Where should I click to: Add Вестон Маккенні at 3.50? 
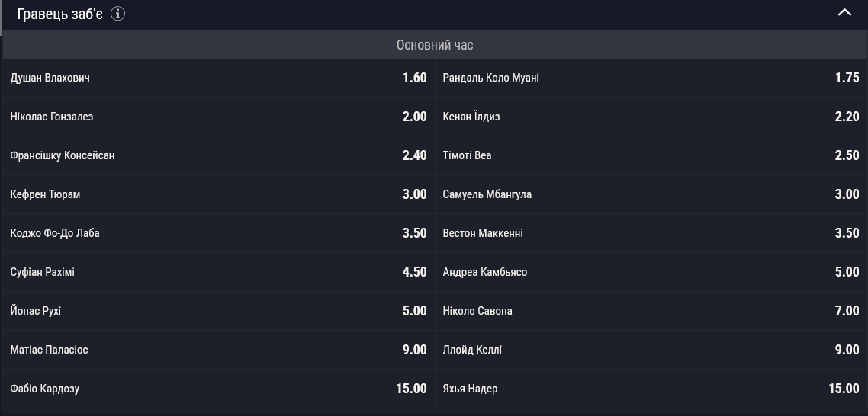click(651, 233)
